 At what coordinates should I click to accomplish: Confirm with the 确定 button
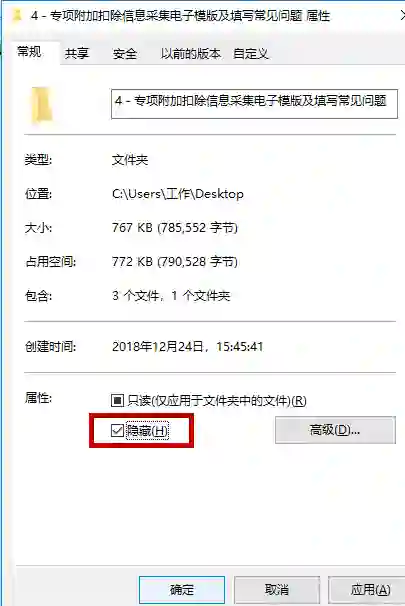coord(182,590)
